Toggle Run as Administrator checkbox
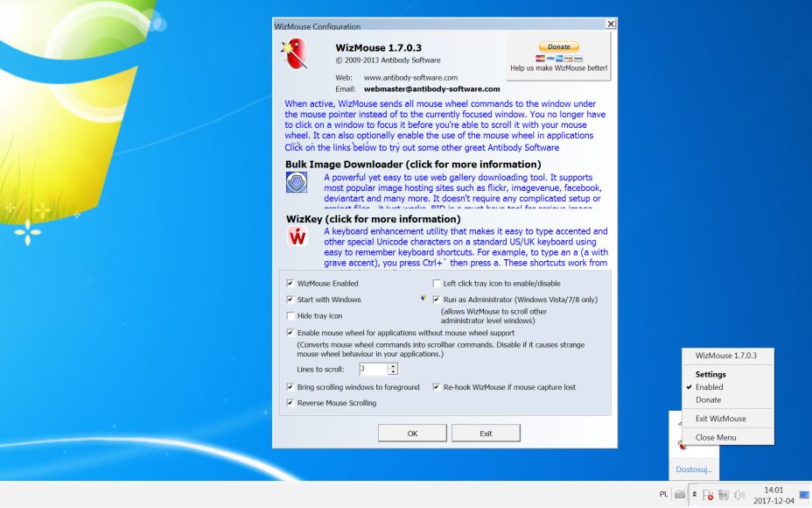812x508 pixels. pos(437,300)
